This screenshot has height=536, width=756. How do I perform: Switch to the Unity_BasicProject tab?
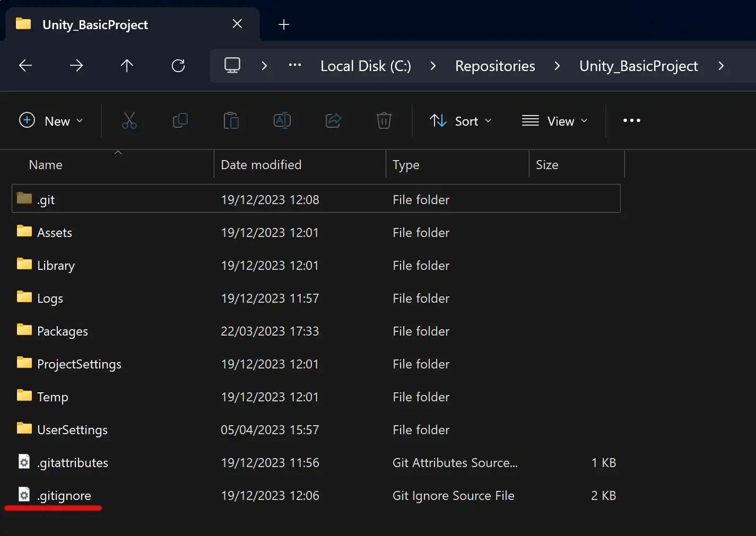point(95,24)
